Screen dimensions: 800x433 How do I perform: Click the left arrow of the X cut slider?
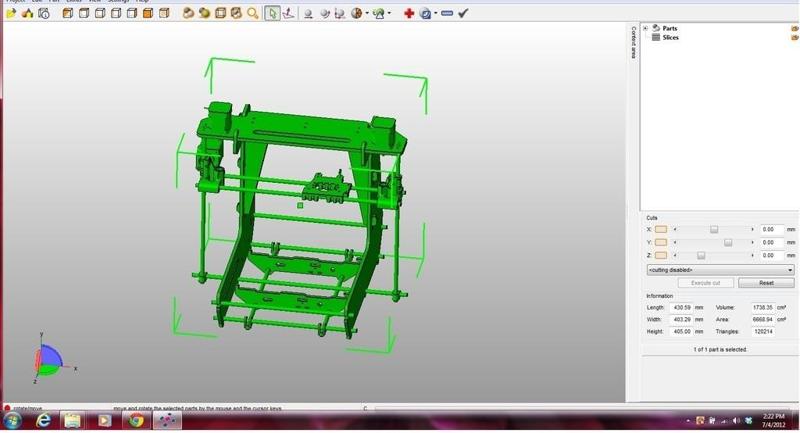click(x=675, y=230)
